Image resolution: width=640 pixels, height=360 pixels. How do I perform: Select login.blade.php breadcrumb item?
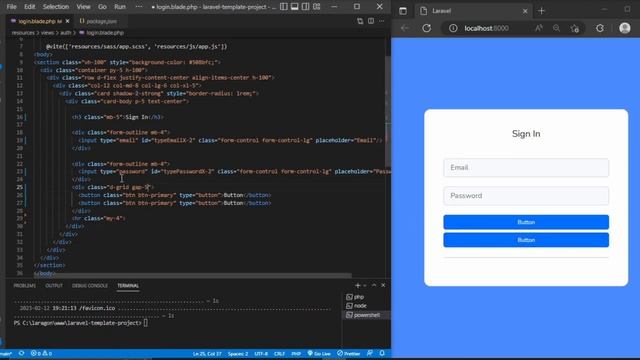(x=102, y=33)
